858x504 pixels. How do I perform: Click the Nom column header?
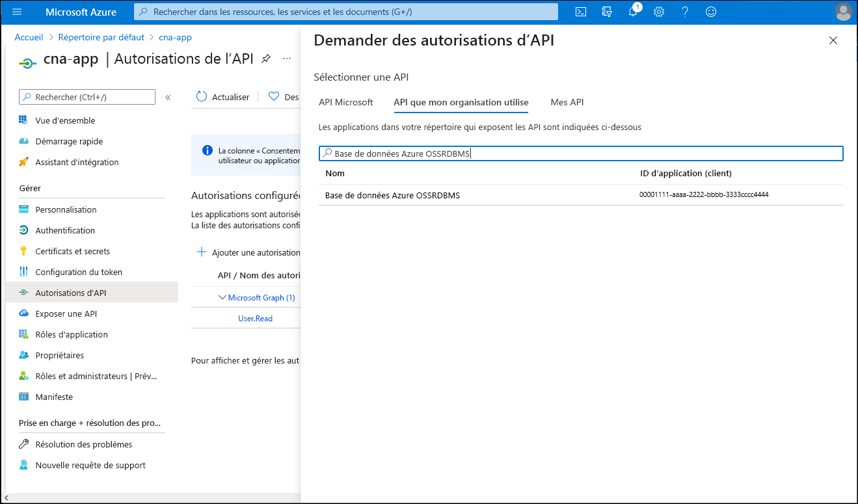[335, 173]
